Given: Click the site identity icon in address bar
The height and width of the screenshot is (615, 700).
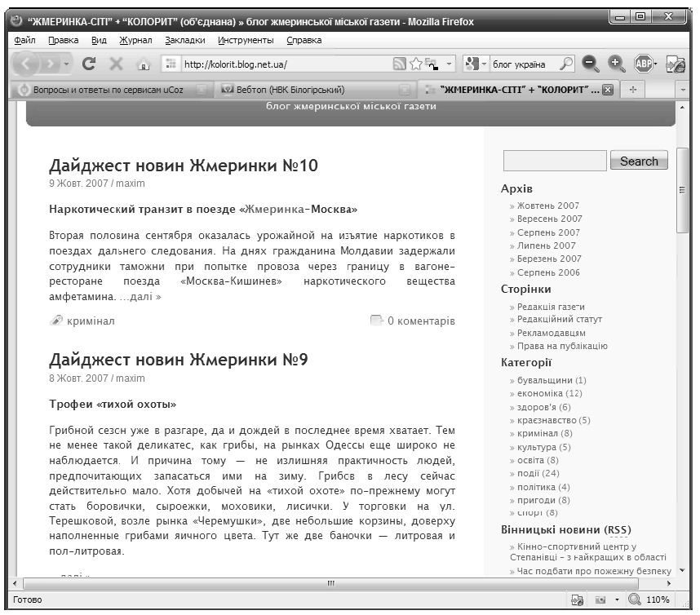Looking at the screenshot, I should click(x=171, y=64).
